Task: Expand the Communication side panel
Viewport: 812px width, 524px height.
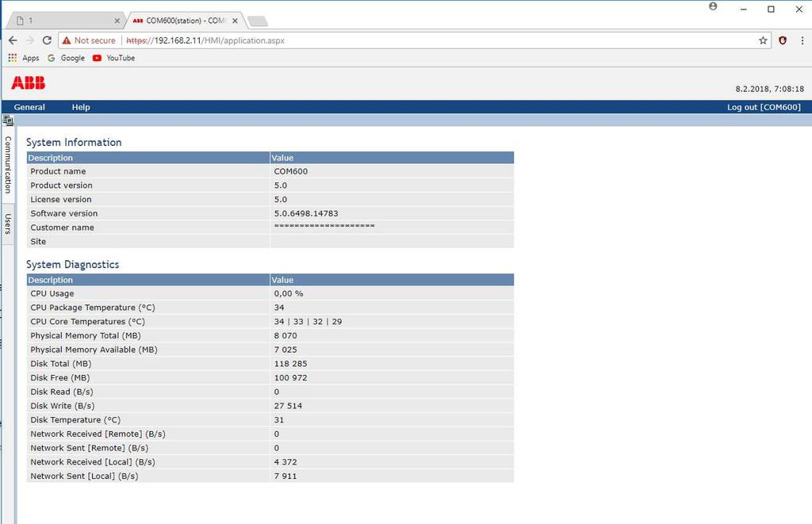Action: tap(8, 165)
